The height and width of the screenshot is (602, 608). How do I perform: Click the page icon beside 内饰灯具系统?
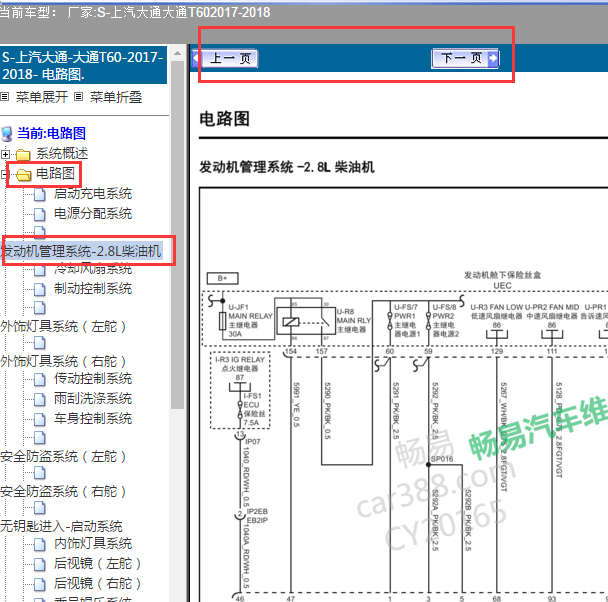40,544
